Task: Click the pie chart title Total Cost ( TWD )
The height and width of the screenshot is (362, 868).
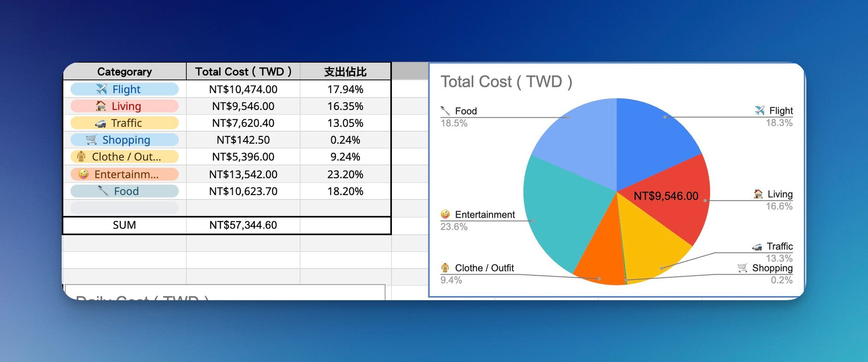Action: pos(506,82)
